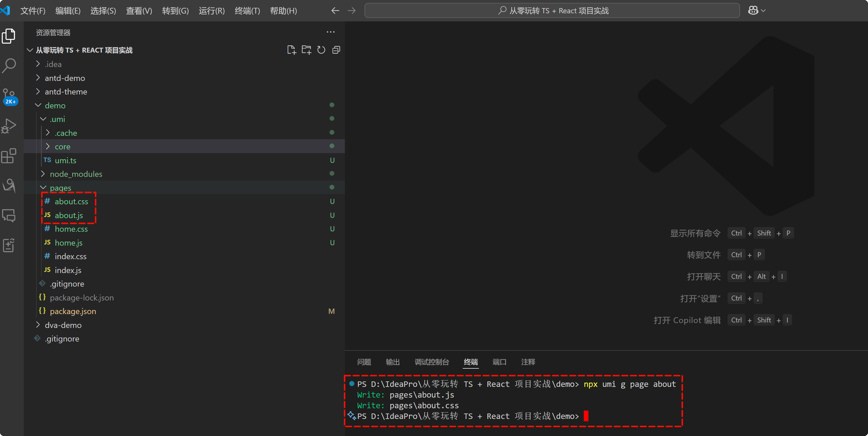Open index.css file
Viewport: 868px width, 436px height.
click(x=184, y=256)
